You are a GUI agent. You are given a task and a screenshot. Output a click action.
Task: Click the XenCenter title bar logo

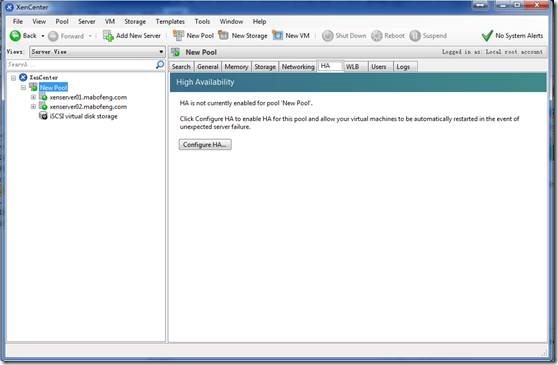10,7
